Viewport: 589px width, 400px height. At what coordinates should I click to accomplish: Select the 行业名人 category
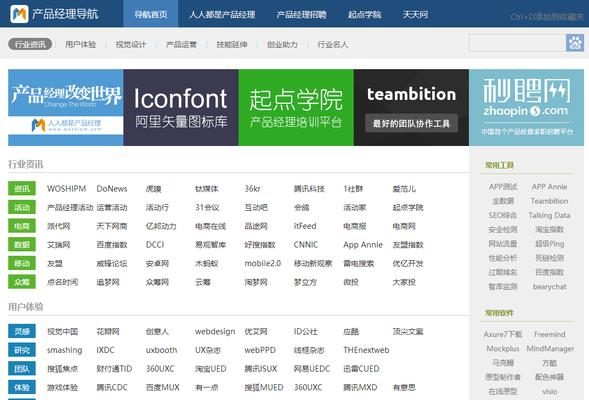coord(332,44)
